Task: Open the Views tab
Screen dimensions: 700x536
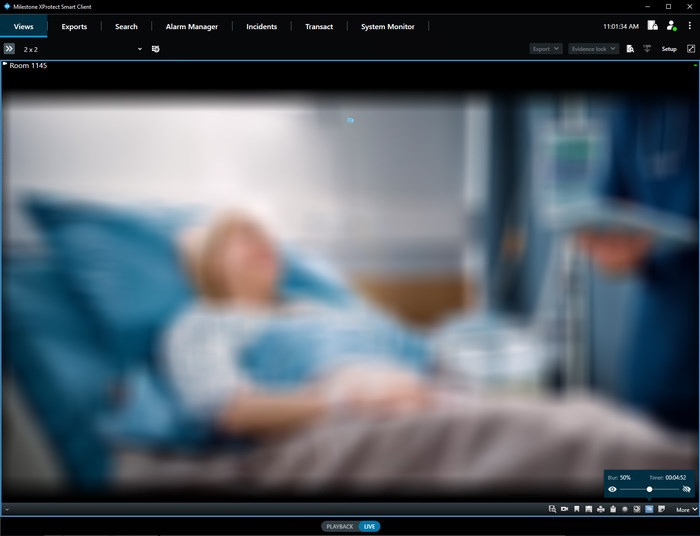Action: [x=24, y=26]
